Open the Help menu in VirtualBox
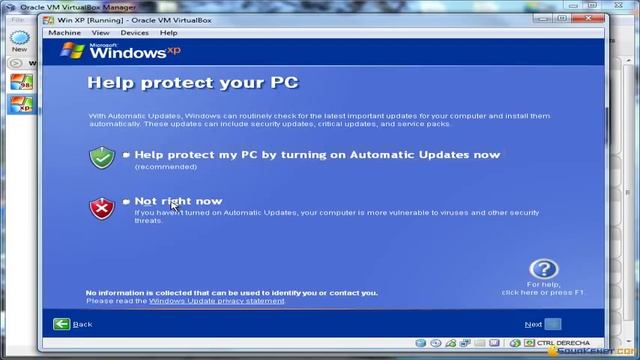The height and width of the screenshot is (360, 640). point(168,33)
